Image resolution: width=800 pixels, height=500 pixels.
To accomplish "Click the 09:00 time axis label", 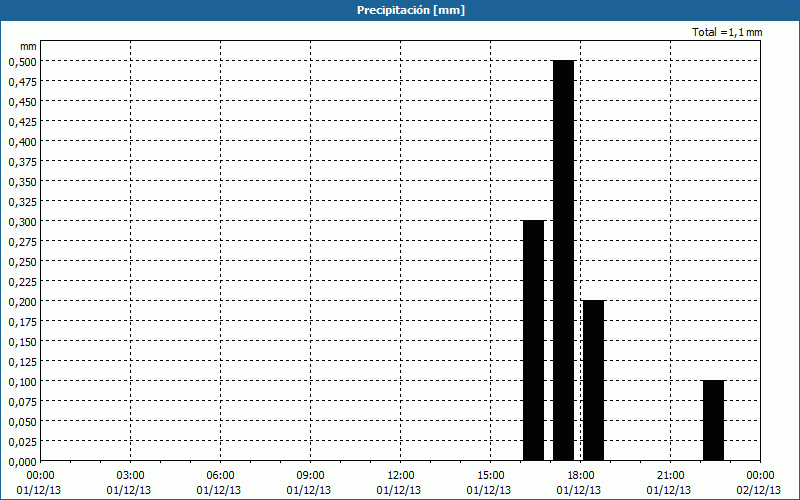I will tap(310, 476).
